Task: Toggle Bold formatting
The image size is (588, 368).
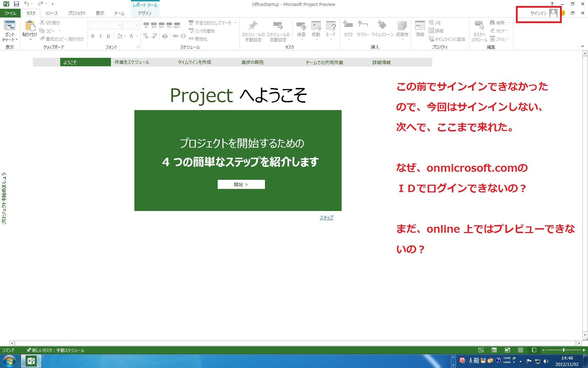Action: pos(93,36)
